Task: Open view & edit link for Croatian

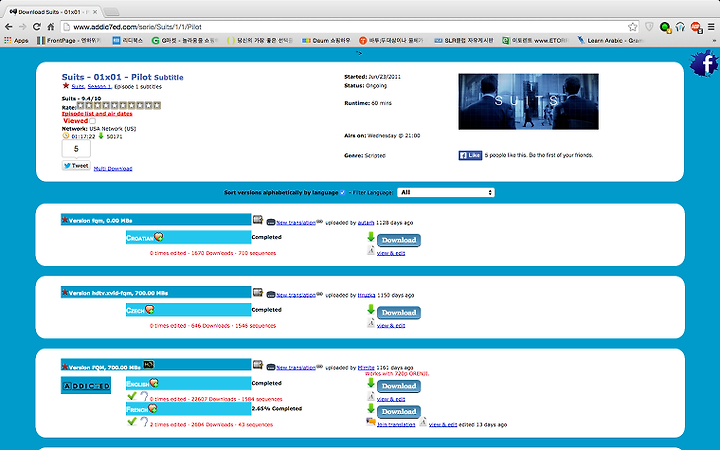Action: [x=391, y=253]
